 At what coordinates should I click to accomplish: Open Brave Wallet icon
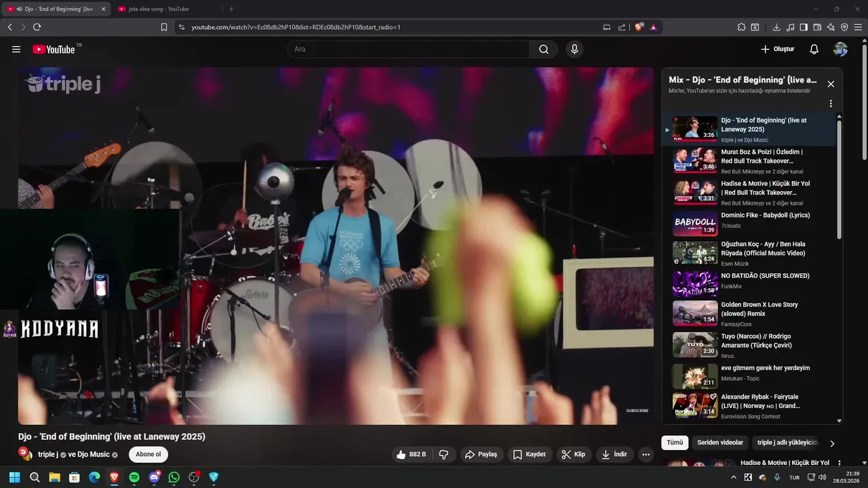pyautogui.click(x=817, y=27)
